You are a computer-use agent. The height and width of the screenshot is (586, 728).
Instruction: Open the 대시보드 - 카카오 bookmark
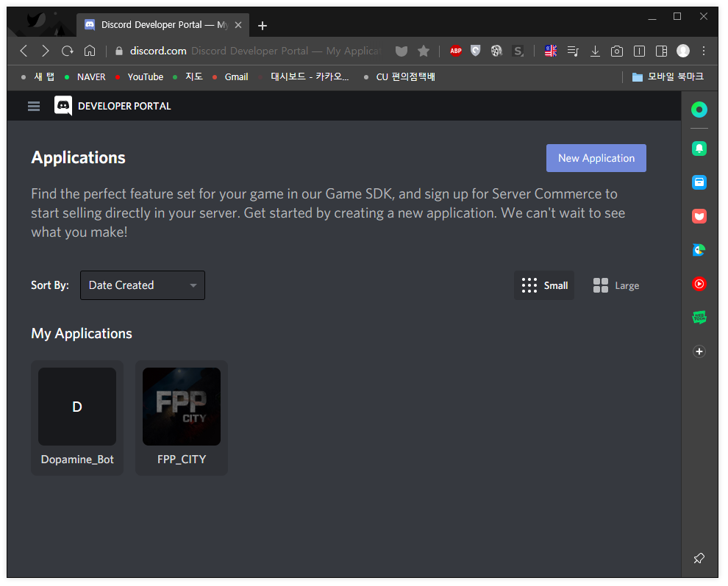coord(304,76)
